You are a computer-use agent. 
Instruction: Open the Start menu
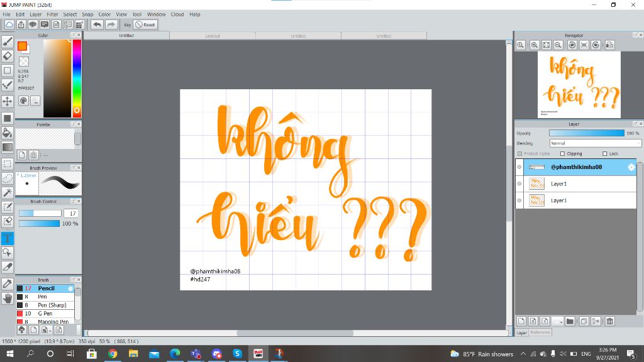[x=10, y=354]
